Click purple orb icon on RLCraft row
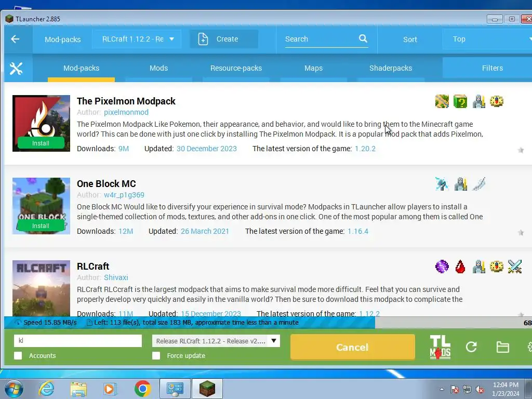This screenshot has height=399, width=532. click(x=442, y=267)
